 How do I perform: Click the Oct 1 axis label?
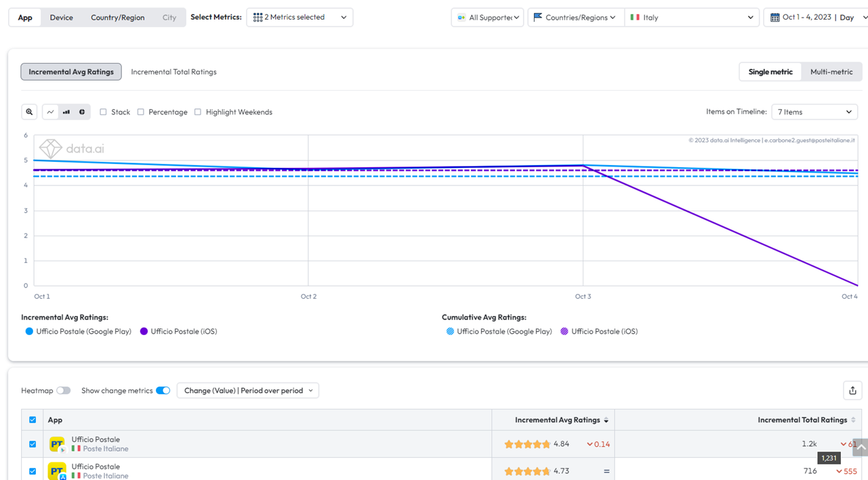tap(42, 297)
